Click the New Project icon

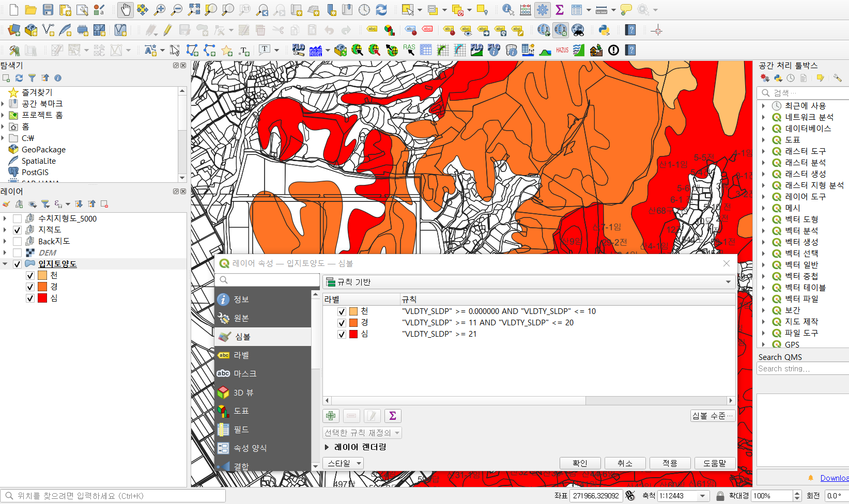coord(14,10)
